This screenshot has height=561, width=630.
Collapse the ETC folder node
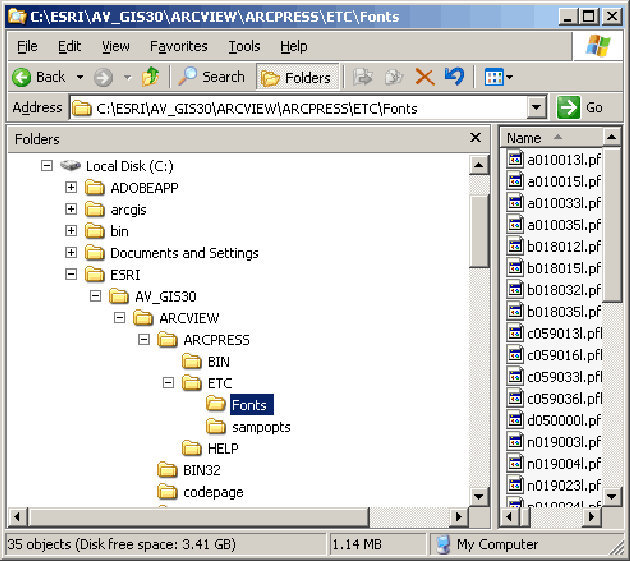[168, 383]
